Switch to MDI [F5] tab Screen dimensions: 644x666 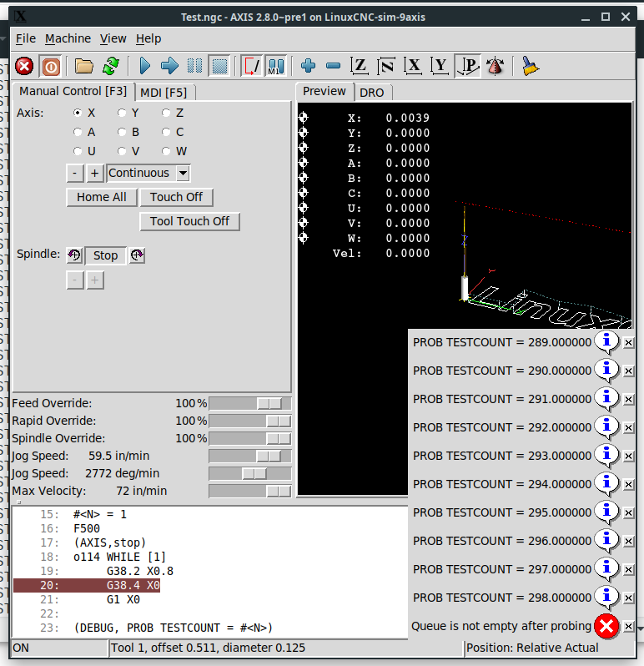[x=164, y=93]
